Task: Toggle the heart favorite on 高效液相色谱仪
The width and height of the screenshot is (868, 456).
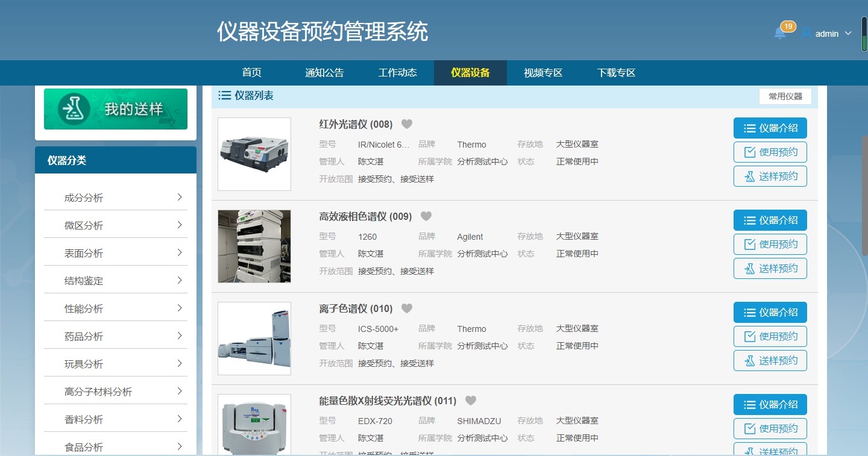Action: (x=426, y=216)
